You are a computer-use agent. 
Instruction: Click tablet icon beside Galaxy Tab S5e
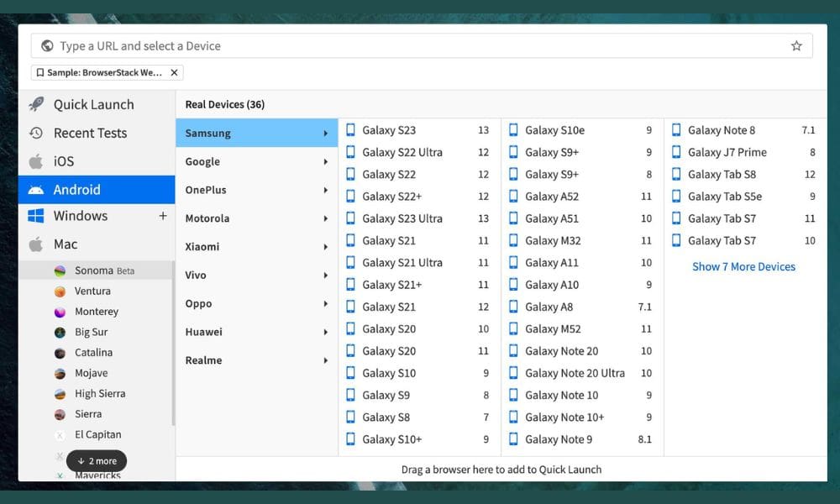(x=676, y=196)
